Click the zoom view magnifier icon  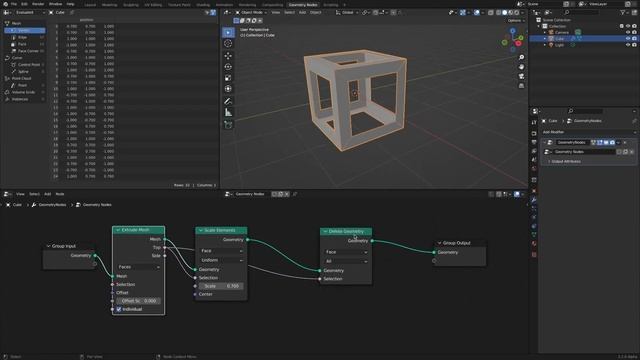tap(521, 57)
